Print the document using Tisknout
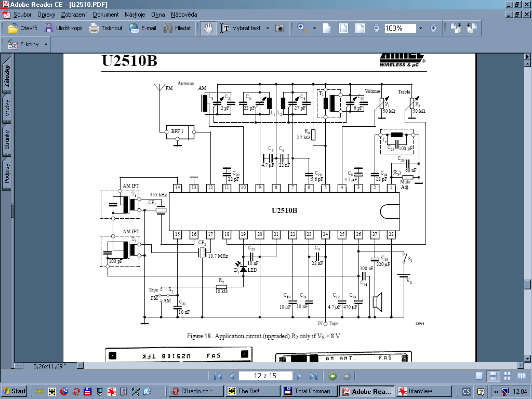The width and height of the screenshot is (532, 399). pyautogui.click(x=105, y=28)
